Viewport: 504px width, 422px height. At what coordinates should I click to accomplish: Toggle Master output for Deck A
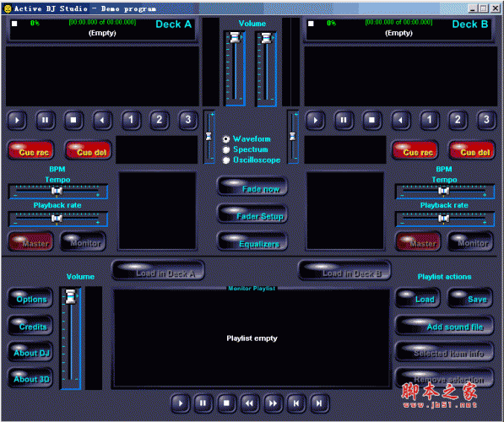pos(30,241)
